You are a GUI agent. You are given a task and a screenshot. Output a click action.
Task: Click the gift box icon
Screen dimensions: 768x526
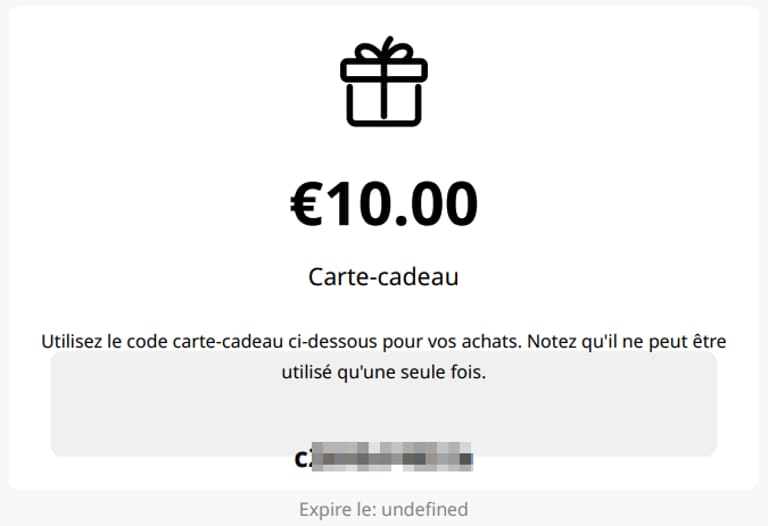click(x=384, y=82)
